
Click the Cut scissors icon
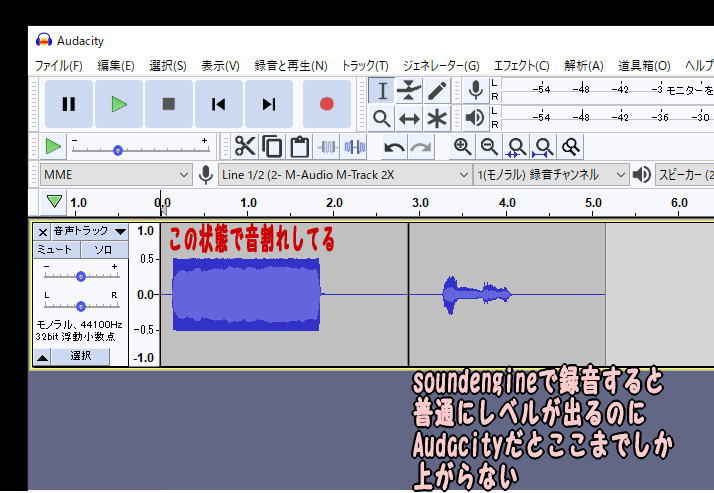pos(245,147)
